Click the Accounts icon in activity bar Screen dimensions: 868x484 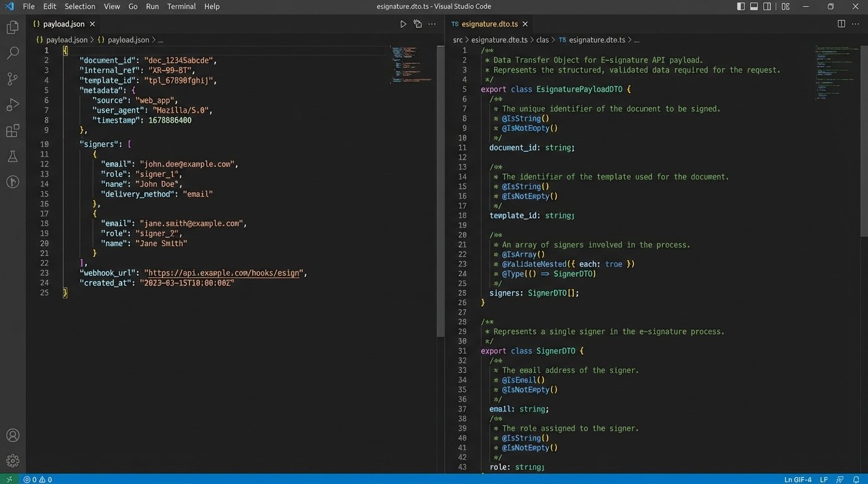[x=12, y=435]
